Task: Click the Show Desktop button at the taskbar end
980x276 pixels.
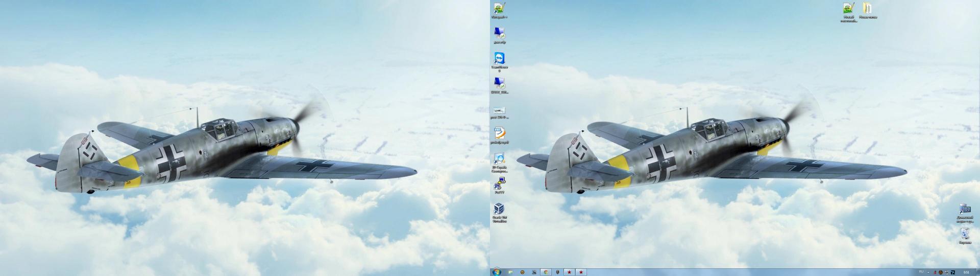Action: click(978, 272)
